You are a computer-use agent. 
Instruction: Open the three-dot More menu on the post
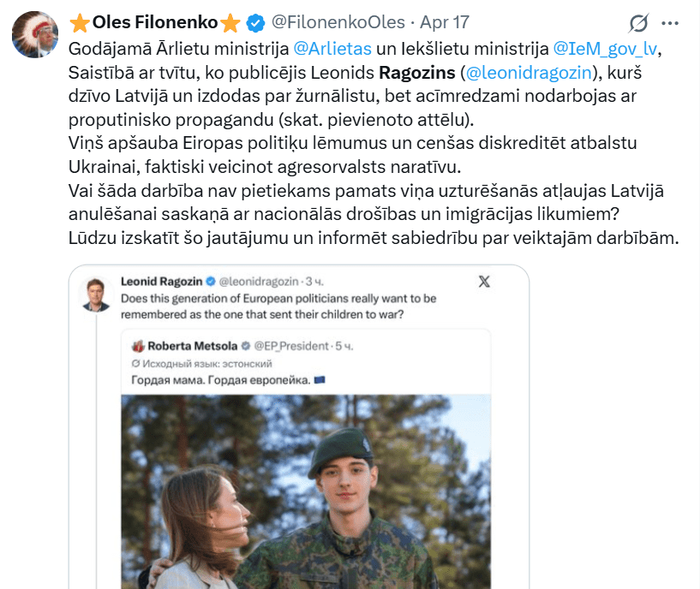click(673, 23)
